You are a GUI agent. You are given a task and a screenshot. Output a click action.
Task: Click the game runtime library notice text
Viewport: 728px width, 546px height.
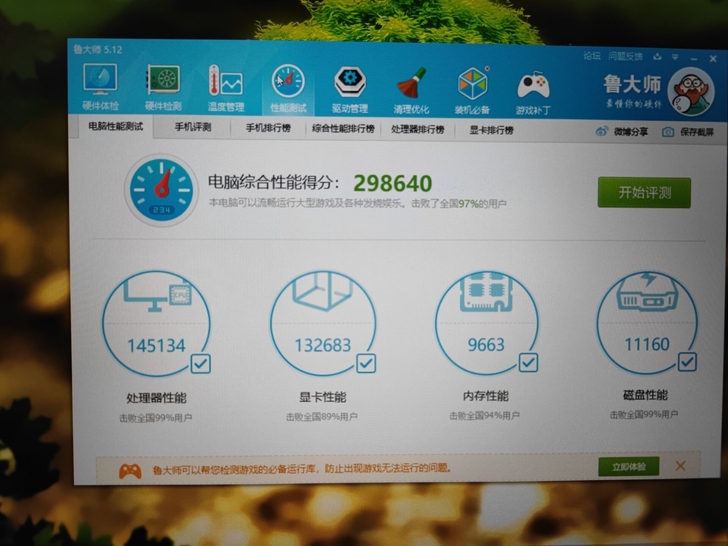coord(301,468)
